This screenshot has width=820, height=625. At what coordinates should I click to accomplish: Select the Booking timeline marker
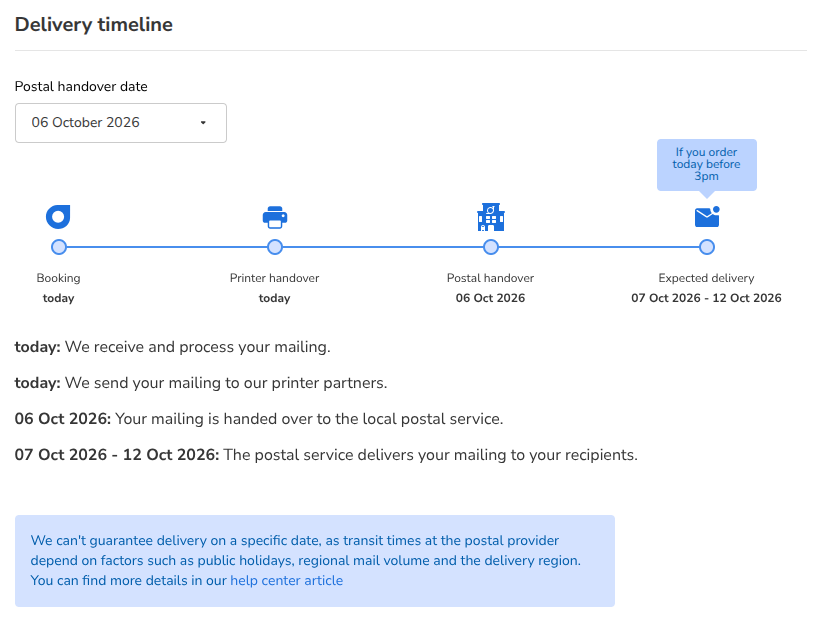pos(59,247)
